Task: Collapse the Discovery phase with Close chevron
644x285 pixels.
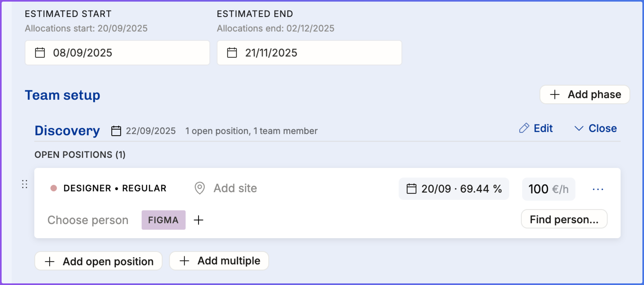Action: [x=579, y=129]
